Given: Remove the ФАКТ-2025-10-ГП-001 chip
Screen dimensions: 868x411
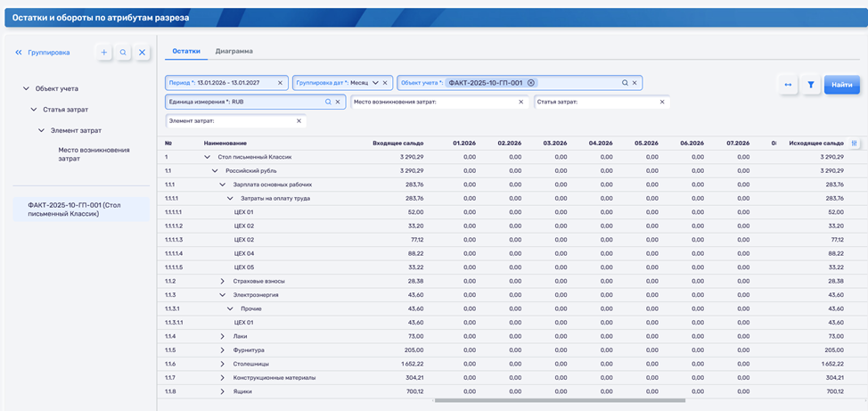Looking at the screenshot, I should click(531, 83).
